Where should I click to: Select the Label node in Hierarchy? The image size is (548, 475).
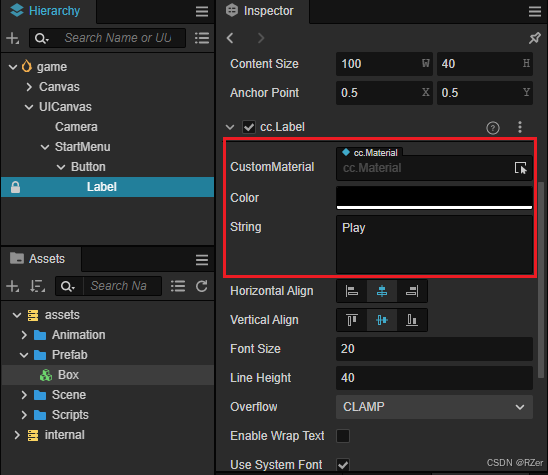108,187
